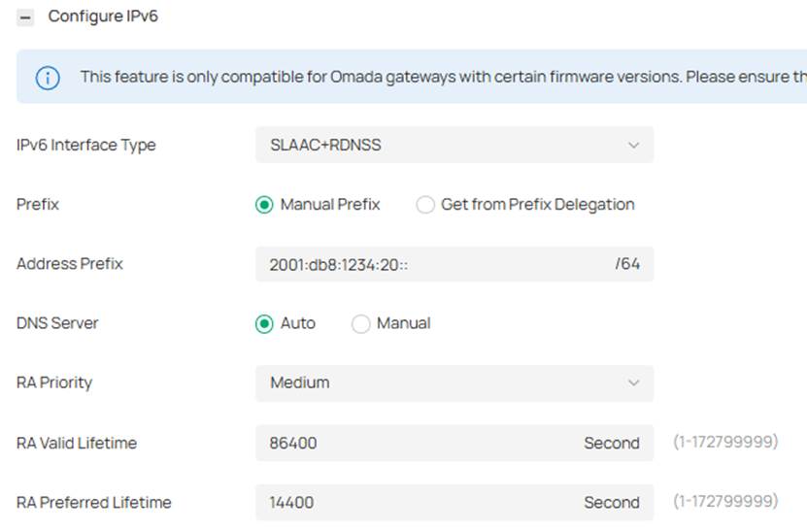This screenshot has height=532, width=807.
Task: Click the info icon in the blue notice
Action: [48, 79]
